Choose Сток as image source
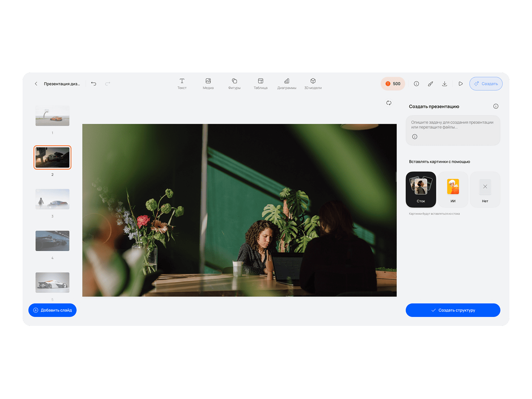The image size is (532, 399). click(x=421, y=190)
